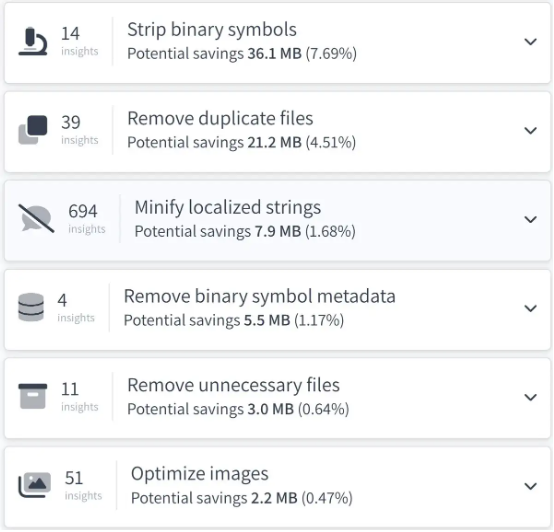Expand the Strip binary symbols chevron
Image resolution: width=554 pixels, height=532 pixels.
pyautogui.click(x=531, y=42)
